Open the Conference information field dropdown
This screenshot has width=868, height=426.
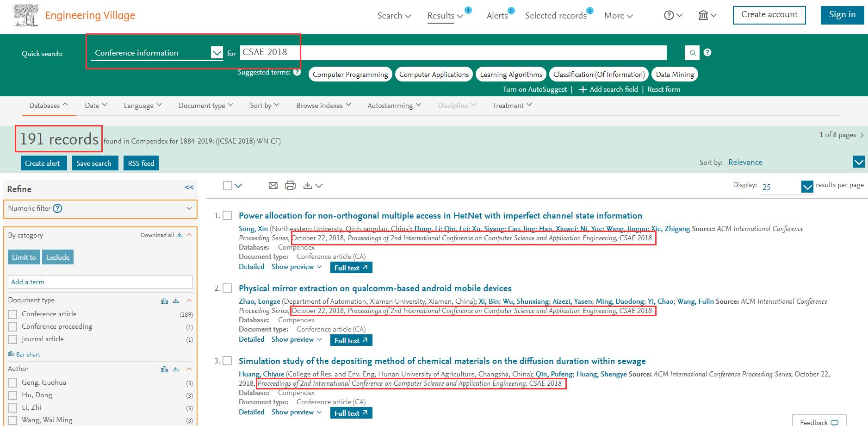217,53
